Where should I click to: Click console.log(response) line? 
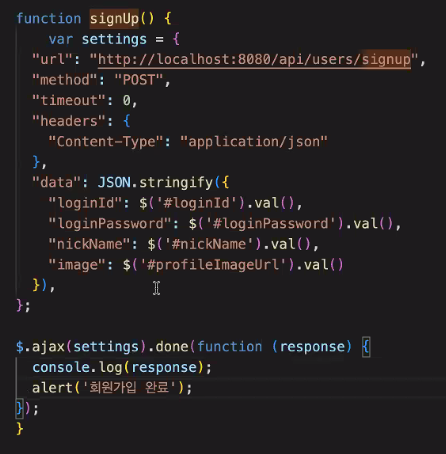tap(122, 367)
